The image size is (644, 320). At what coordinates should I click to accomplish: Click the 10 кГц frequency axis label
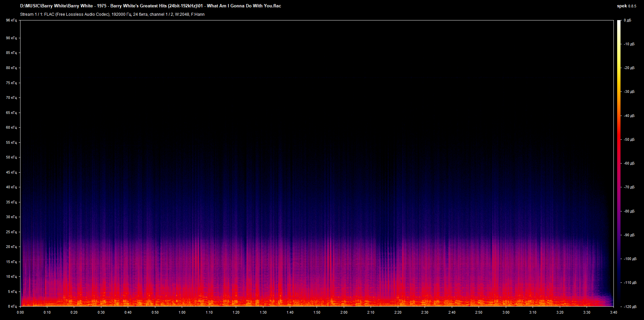pyautogui.click(x=11, y=276)
